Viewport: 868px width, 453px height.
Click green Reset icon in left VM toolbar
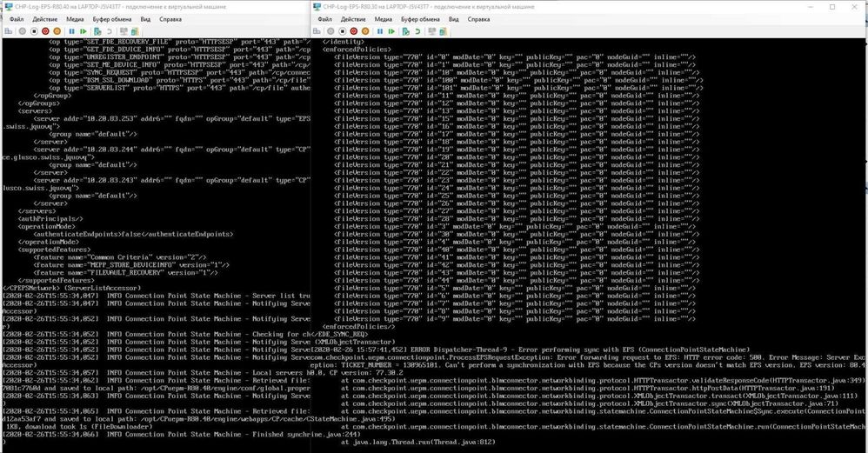click(82, 30)
